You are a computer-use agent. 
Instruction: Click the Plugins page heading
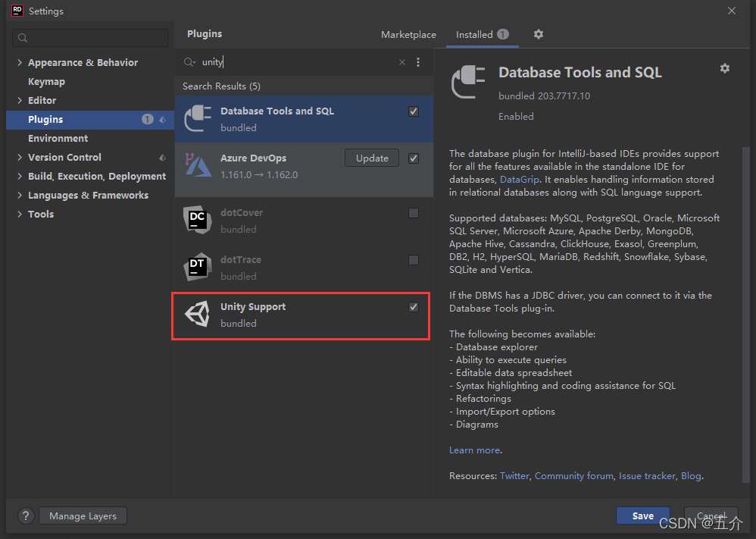[205, 34]
